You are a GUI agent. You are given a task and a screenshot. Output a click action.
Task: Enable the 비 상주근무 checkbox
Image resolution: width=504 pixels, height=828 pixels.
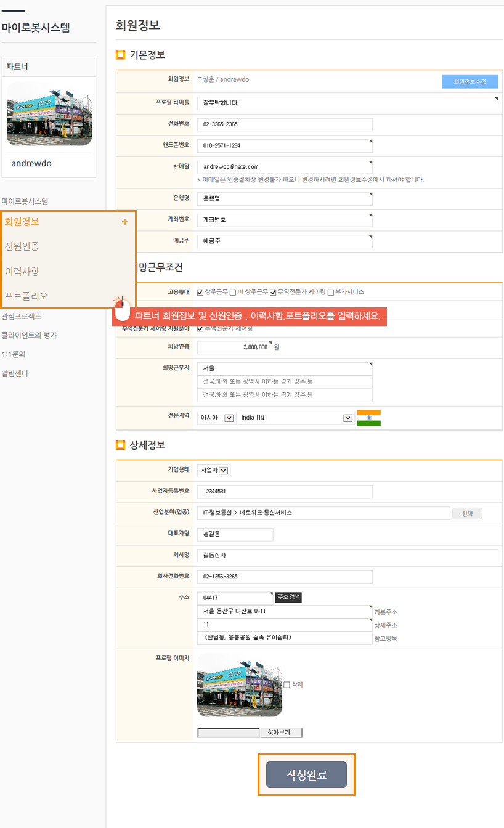tap(233, 292)
